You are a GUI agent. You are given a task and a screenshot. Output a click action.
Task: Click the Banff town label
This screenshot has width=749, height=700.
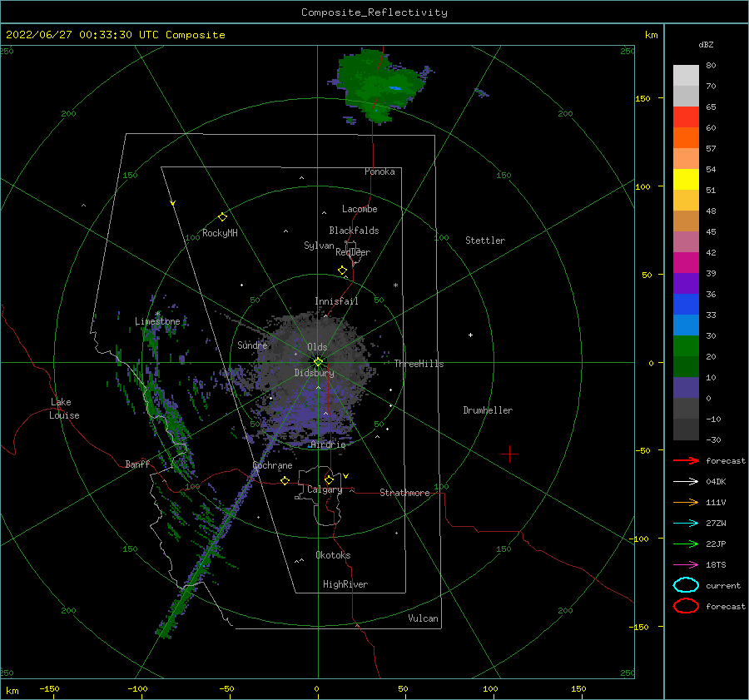click(x=137, y=464)
